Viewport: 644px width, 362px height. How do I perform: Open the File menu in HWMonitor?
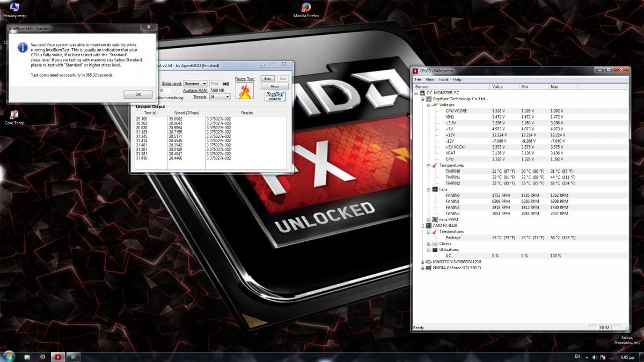pyautogui.click(x=418, y=79)
